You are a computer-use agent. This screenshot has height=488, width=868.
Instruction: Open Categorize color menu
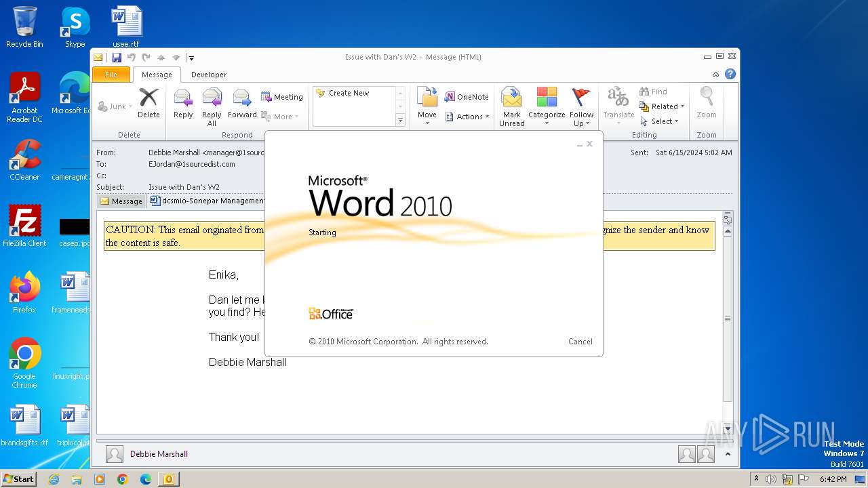tap(547, 107)
